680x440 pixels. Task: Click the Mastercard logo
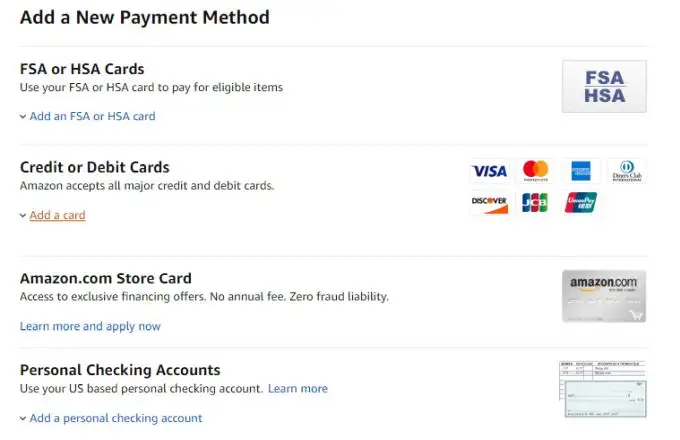click(536, 171)
